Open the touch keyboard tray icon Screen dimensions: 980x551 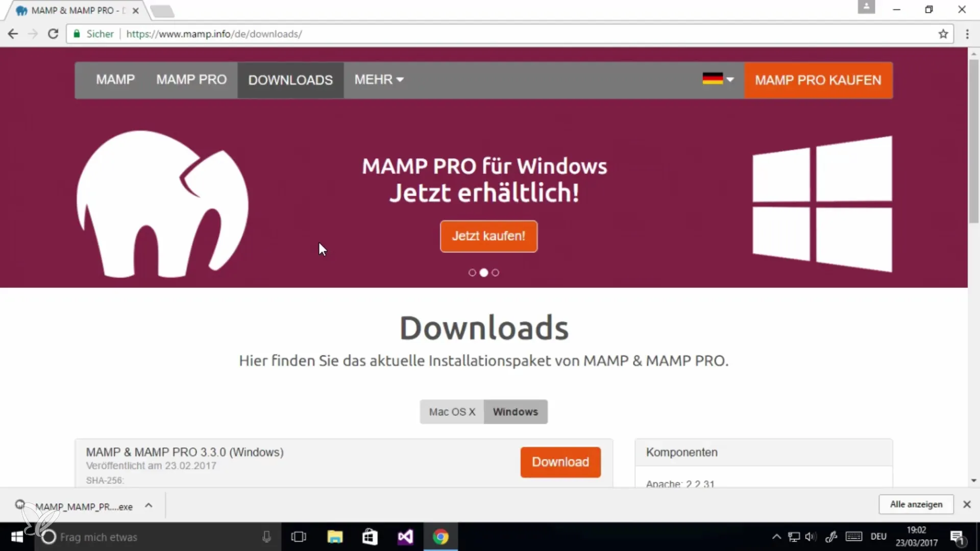tap(854, 537)
